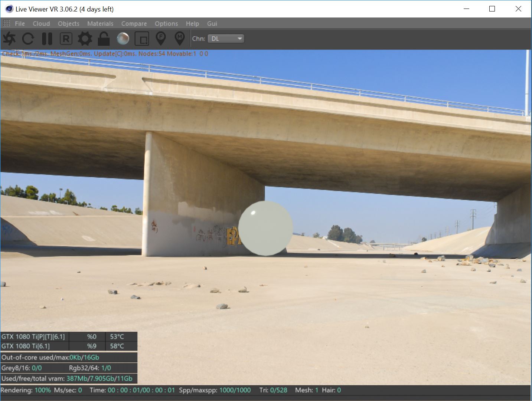Open the Cloud menu

pyautogui.click(x=41, y=23)
